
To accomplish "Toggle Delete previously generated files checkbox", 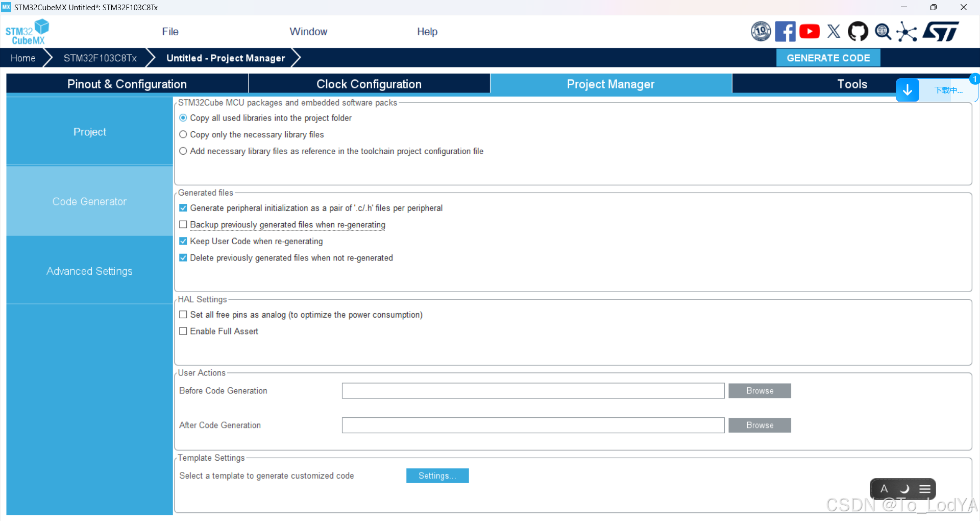I will (x=183, y=258).
